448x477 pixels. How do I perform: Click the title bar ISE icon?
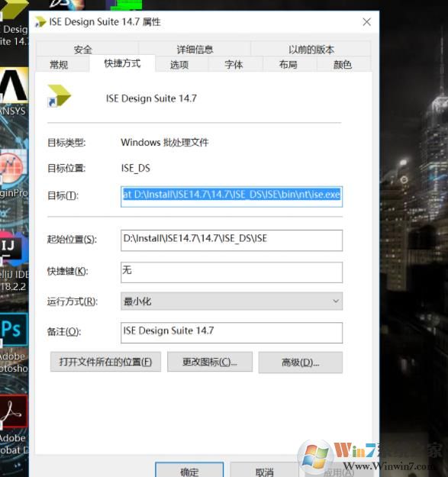(x=40, y=22)
